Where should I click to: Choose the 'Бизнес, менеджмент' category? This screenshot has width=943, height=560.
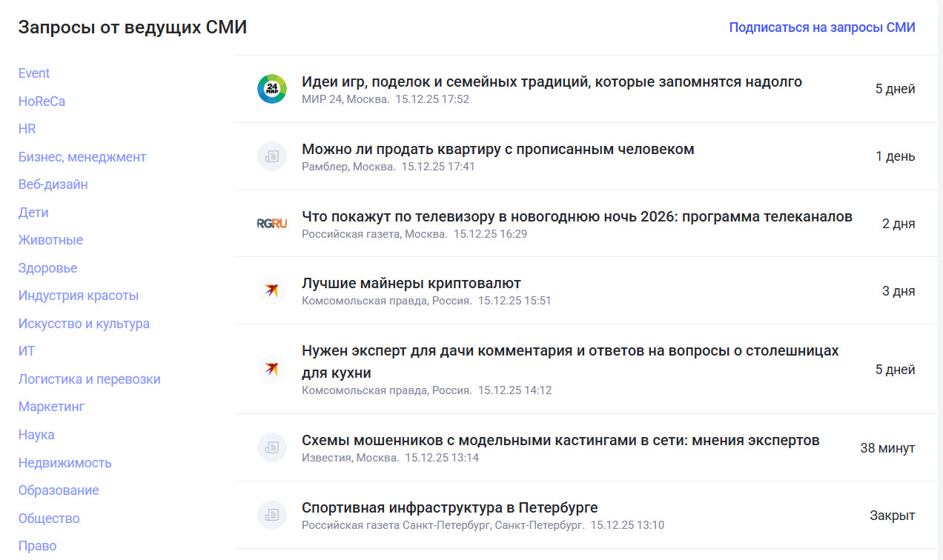tap(82, 157)
